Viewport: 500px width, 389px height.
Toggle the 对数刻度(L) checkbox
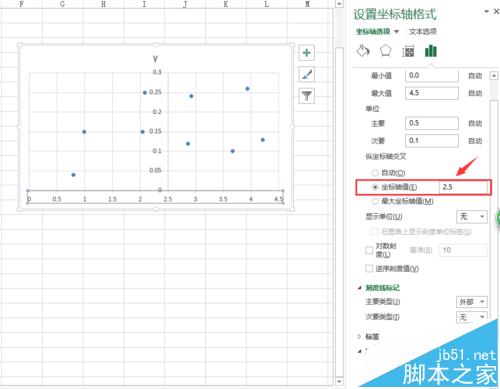coord(369,250)
